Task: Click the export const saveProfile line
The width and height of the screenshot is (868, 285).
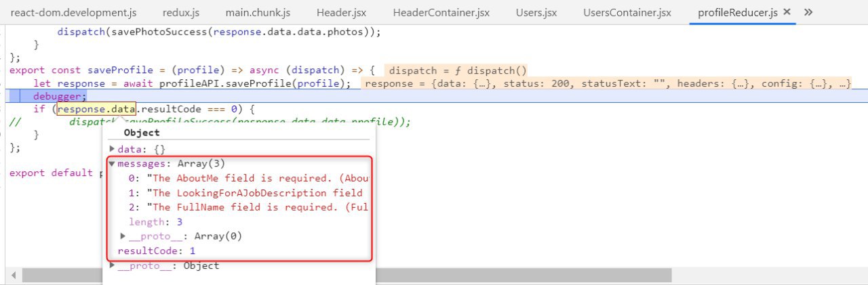Action: point(192,70)
